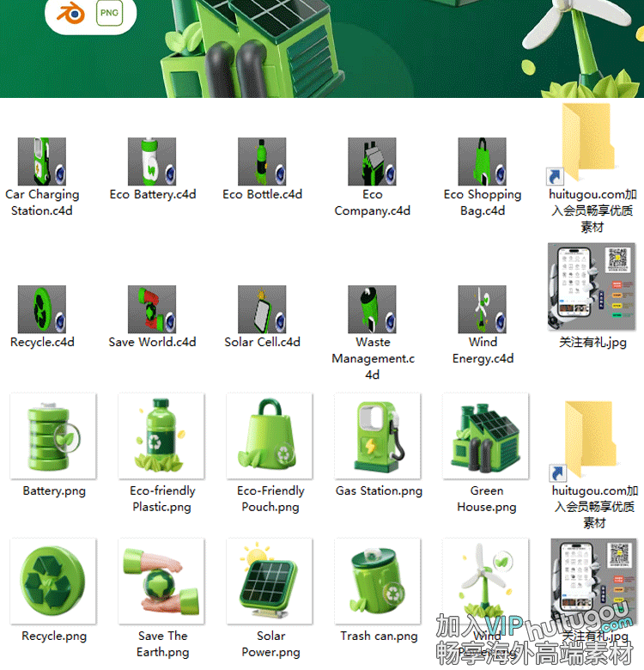Click the 'Solar Power.png' file name
Viewport: 644px width, 670px height.
[270, 644]
